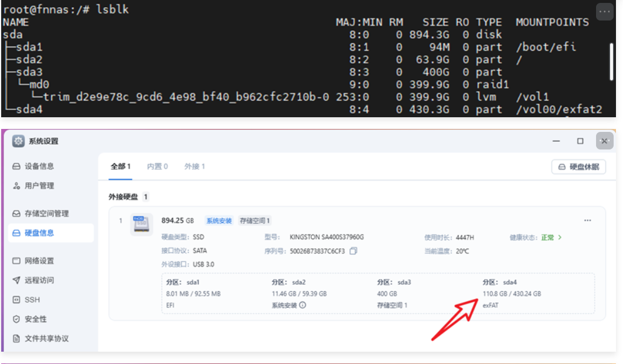Click the 分区 sda1 label
This screenshot has width=623, height=364.
coord(183,282)
